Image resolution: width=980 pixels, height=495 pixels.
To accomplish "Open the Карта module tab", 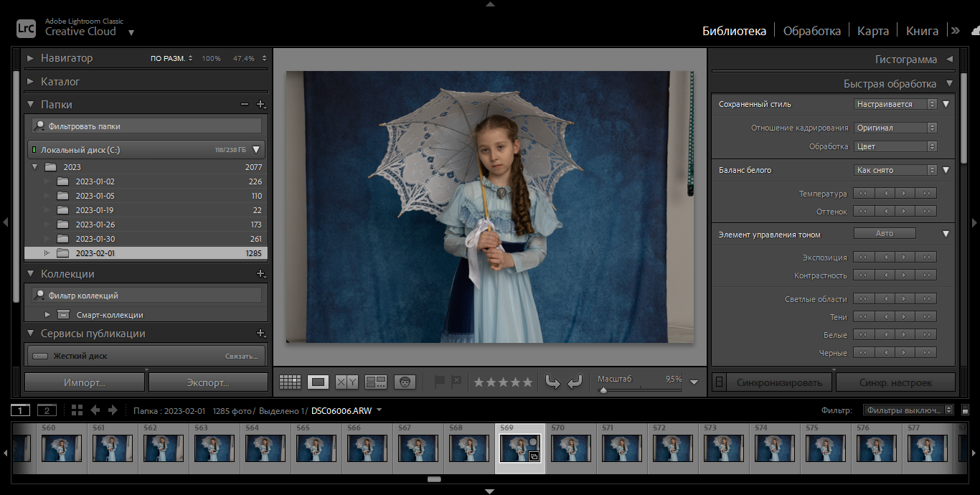I will [x=873, y=31].
